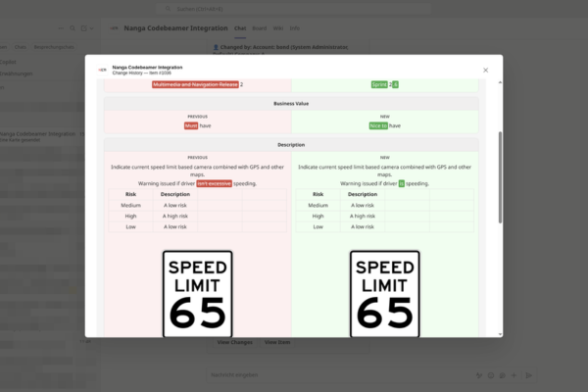
Task: Click the previous SPEED LIMIT 65 image
Action: tap(198, 294)
